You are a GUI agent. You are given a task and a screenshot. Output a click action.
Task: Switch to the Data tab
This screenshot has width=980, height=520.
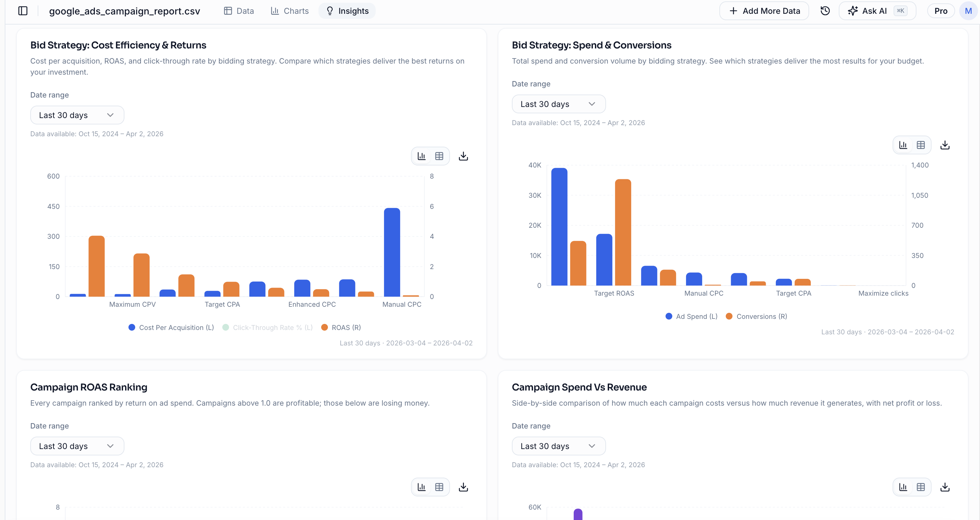[x=238, y=11]
